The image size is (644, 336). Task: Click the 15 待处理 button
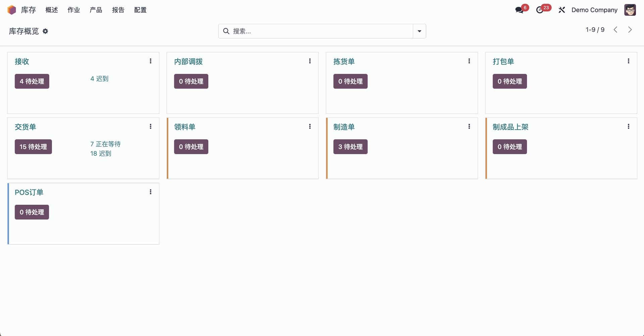tap(33, 147)
